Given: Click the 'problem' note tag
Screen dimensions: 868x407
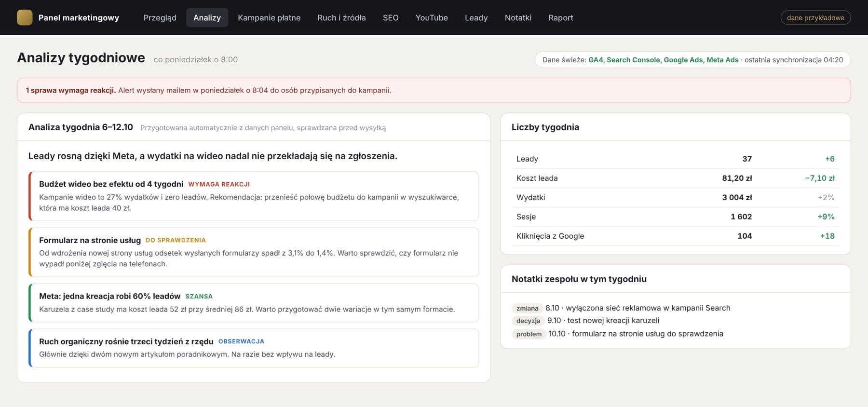Looking at the screenshot, I should pos(529,334).
